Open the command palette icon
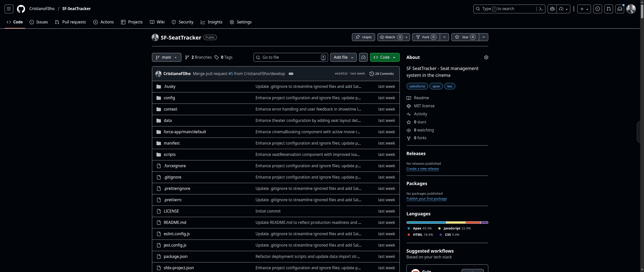This screenshot has width=644, height=272. click(x=541, y=9)
